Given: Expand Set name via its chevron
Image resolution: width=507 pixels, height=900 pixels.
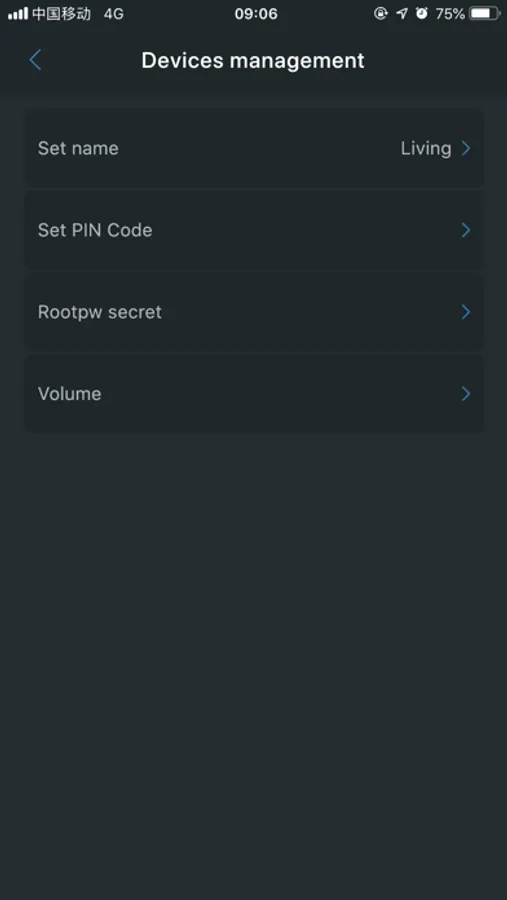Looking at the screenshot, I should (x=466, y=149).
